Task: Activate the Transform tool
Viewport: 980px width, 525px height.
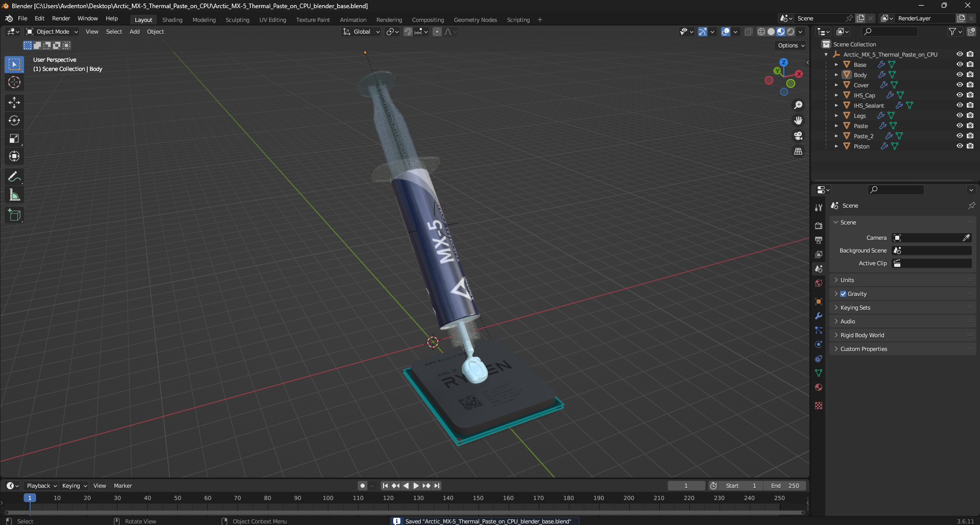Action: [14, 156]
